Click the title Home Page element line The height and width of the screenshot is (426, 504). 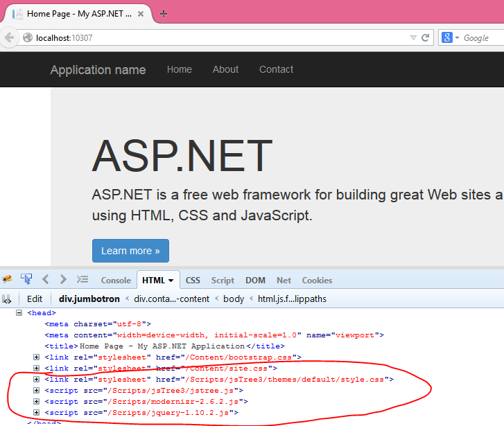[x=164, y=346]
